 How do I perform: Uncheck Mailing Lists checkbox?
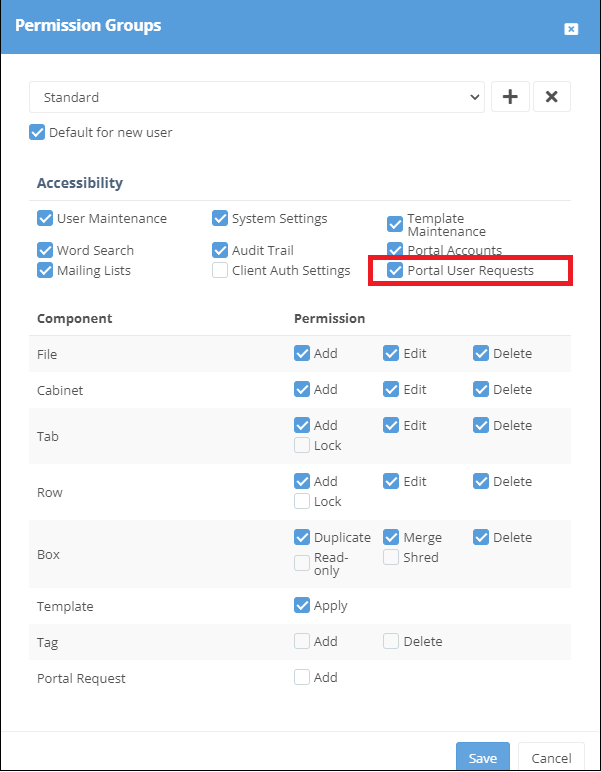tap(45, 270)
